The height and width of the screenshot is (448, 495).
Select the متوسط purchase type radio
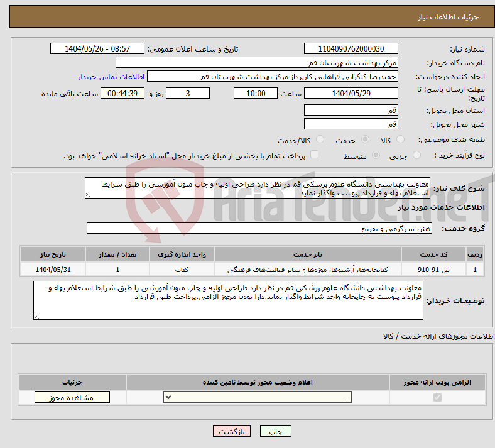376,155
